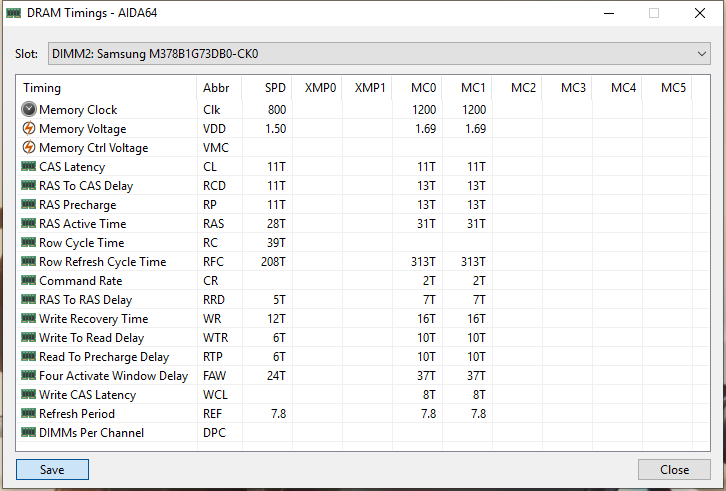This screenshot has height=491, width=726.
Task: Click the SPD value 24T for FAW
Action: [276, 376]
